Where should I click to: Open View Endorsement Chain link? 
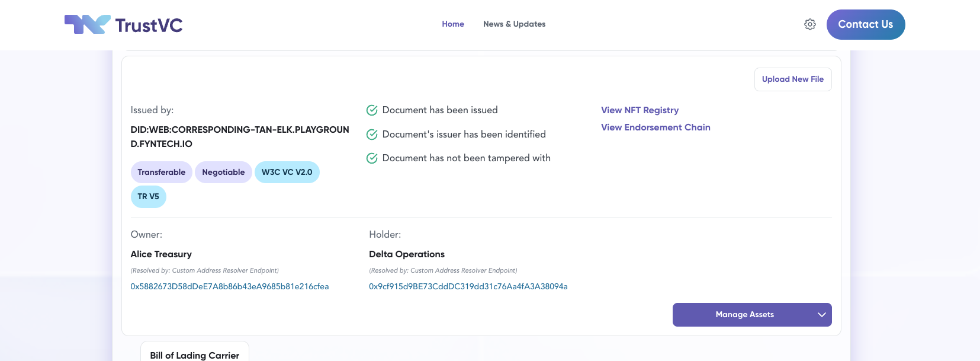656,127
